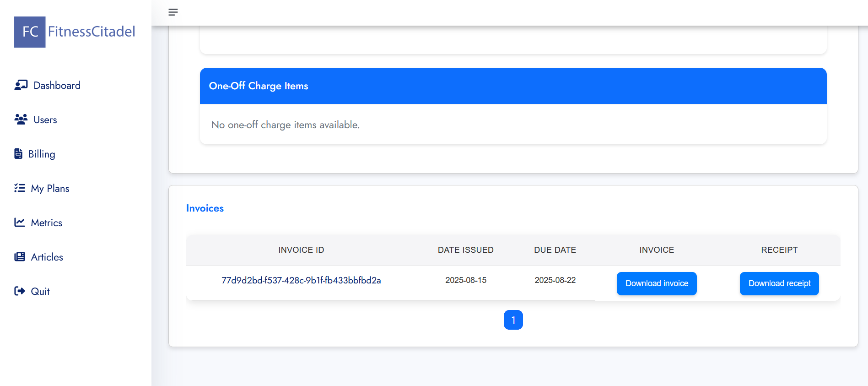This screenshot has height=386, width=868.
Task: Select the invoice ID 77d9d2bd text
Action: [301, 280]
